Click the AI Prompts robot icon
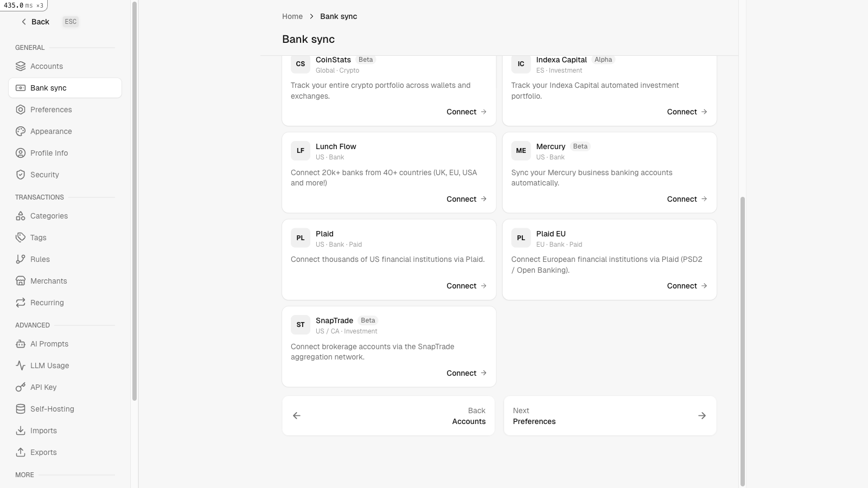The image size is (868, 488). (x=21, y=344)
